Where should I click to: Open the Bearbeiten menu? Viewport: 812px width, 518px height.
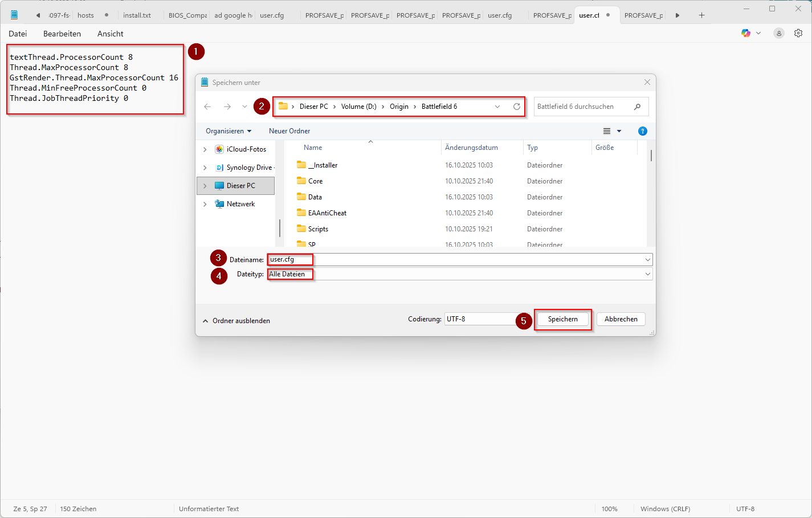[x=62, y=34]
